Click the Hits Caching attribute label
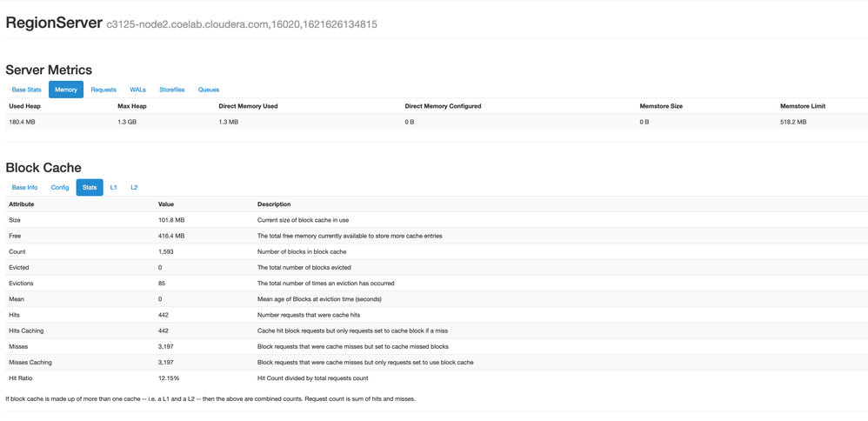The width and height of the screenshot is (868, 421). [26, 331]
